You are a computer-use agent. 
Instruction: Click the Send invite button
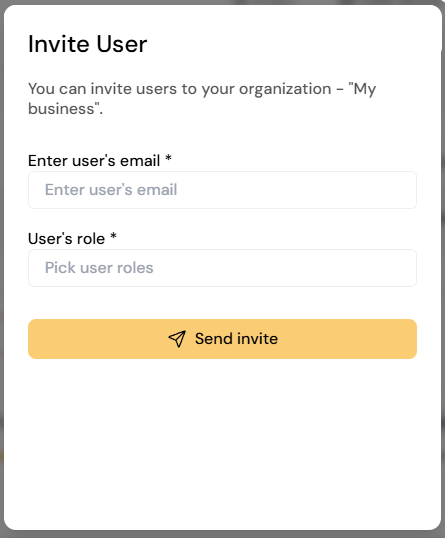point(222,339)
